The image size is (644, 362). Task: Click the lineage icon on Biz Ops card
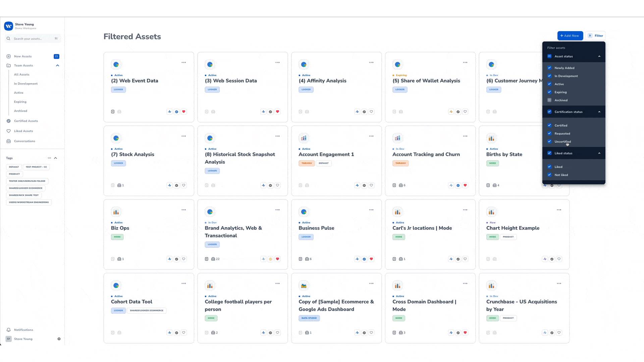tap(169, 259)
